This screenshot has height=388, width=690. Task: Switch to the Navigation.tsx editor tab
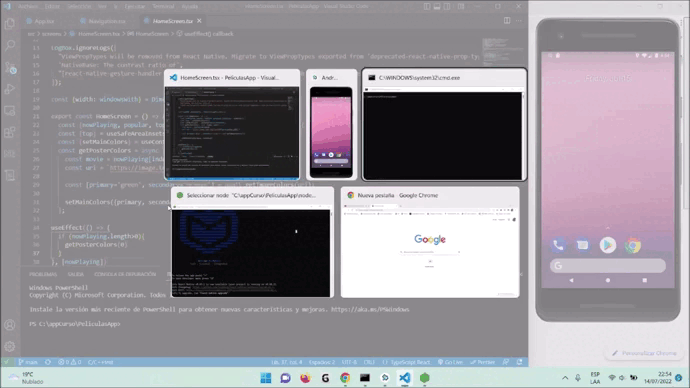[104, 21]
